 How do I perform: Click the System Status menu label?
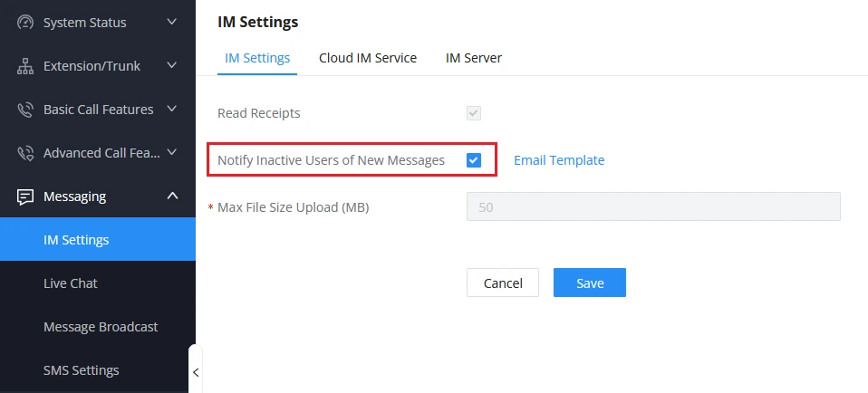pyautogui.click(x=84, y=23)
